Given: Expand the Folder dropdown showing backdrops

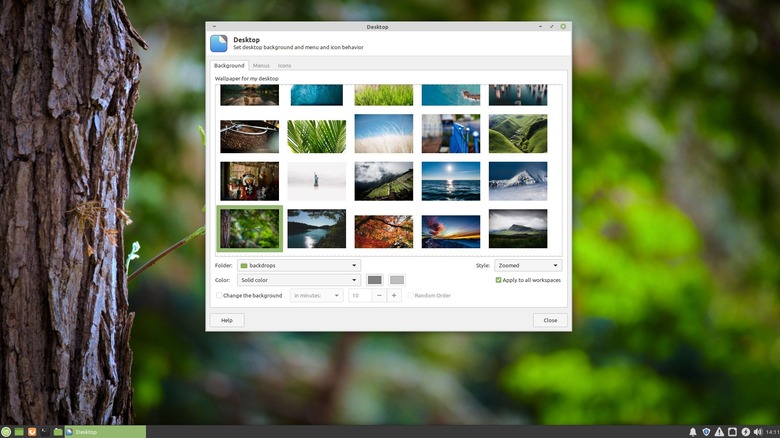Looking at the screenshot, I should 298,265.
